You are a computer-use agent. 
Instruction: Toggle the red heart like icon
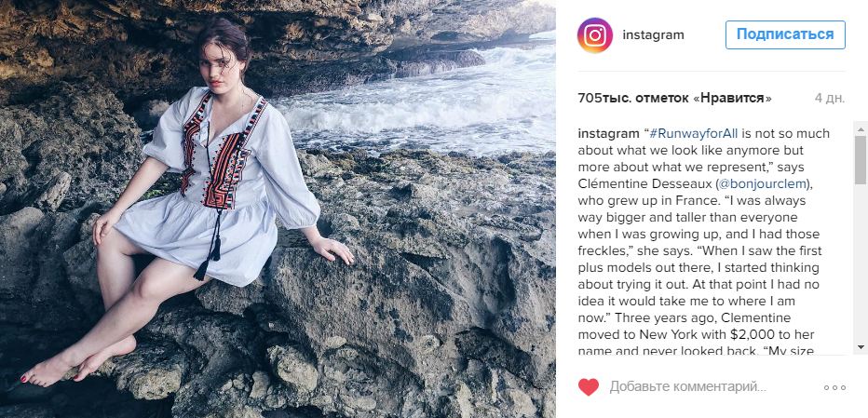coord(589,387)
